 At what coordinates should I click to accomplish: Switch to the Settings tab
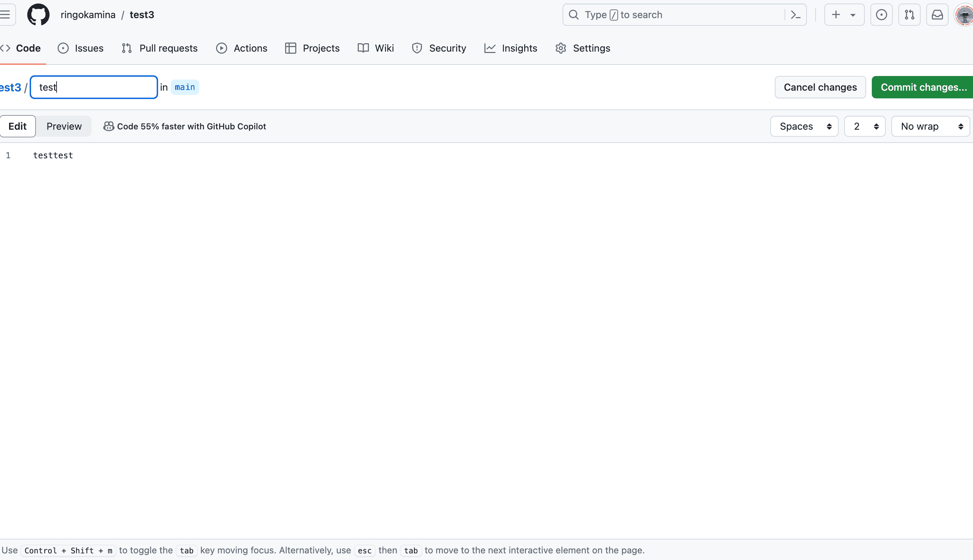(583, 48)
